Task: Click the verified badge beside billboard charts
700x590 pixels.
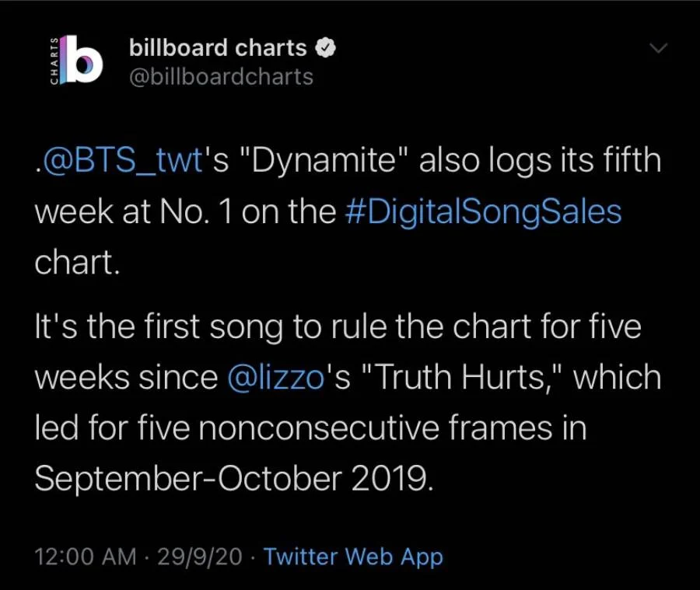Action: tap(326, 47)
